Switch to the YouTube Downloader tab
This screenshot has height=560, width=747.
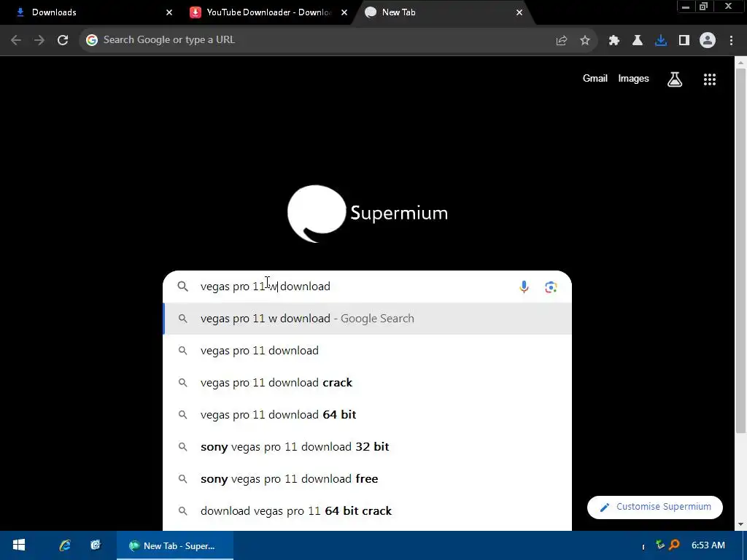[268, 12]
